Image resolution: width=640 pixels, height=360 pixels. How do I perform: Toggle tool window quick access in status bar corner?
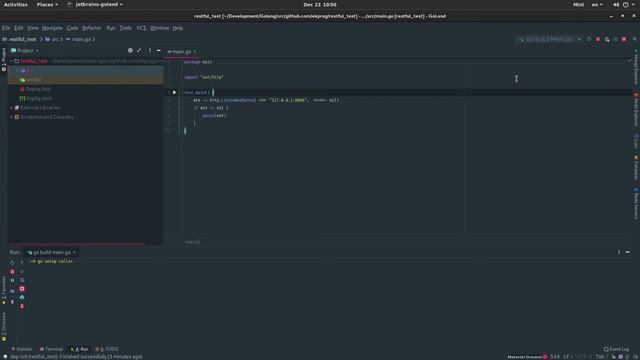(x=4, y=356)
